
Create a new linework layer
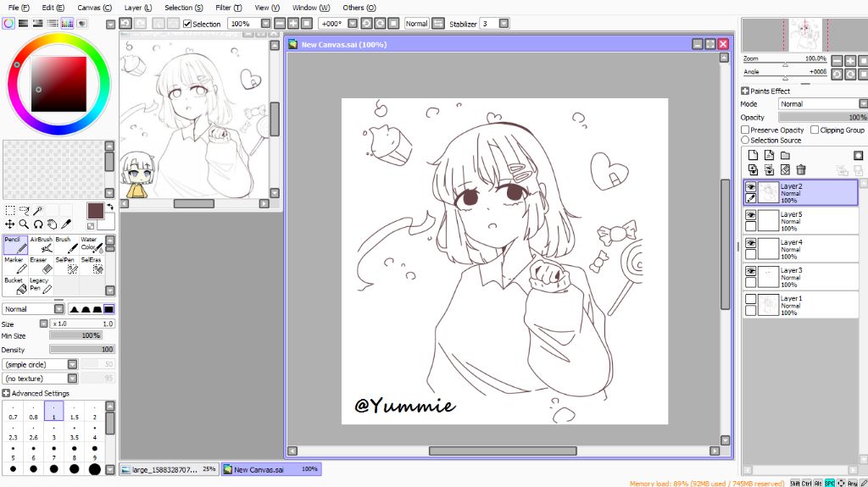[x=769, y=156]
